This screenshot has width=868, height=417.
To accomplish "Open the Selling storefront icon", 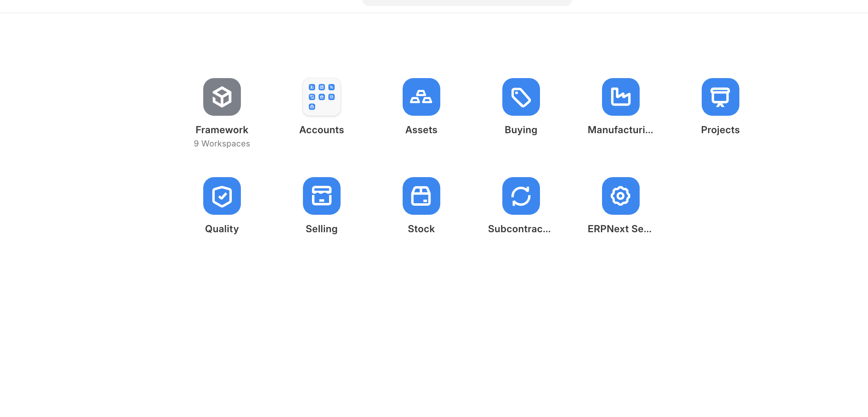I will (321, 196).
